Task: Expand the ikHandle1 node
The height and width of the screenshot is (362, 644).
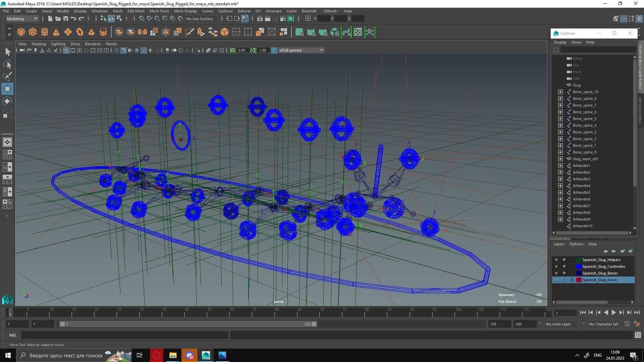Action: coord(560,166)
